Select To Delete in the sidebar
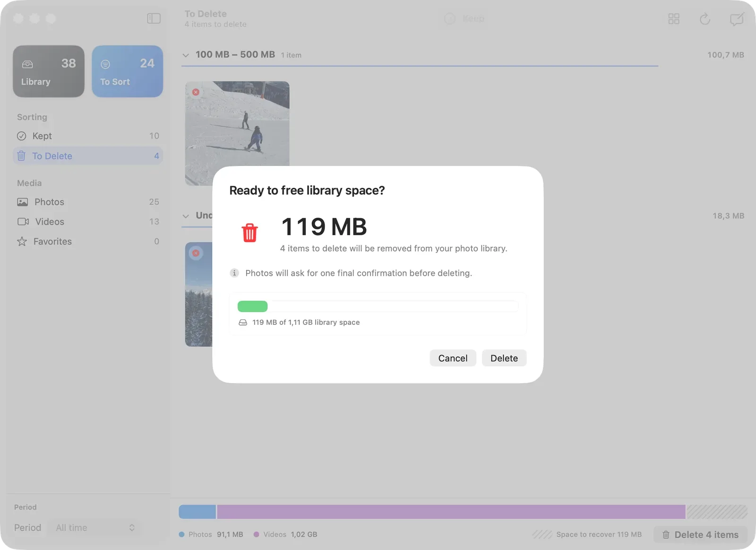Viewport: 756px width, 550px height. point(88,156)
